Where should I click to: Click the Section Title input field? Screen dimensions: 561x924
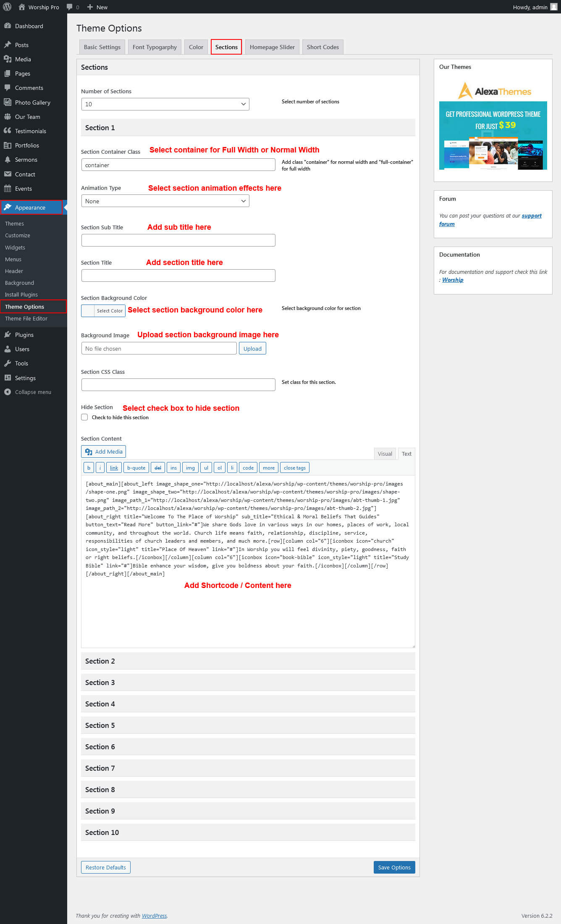pyautogui.click(x=178, y=276)
